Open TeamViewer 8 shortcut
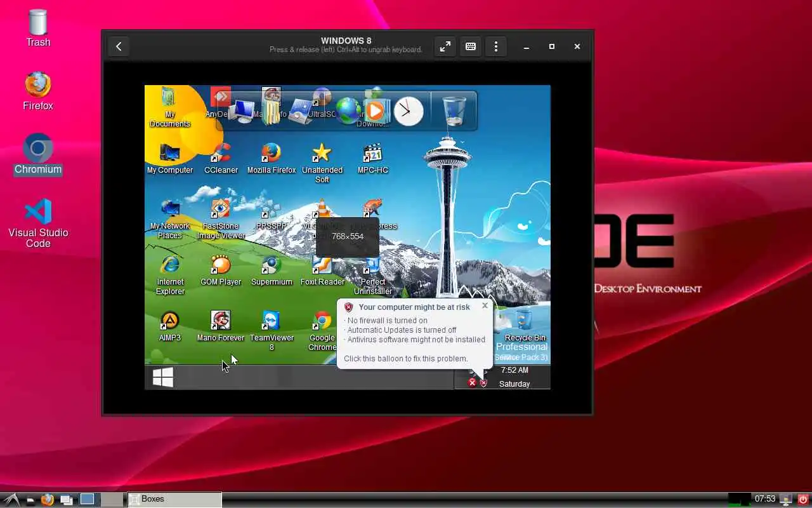 (x=272, y=331)
